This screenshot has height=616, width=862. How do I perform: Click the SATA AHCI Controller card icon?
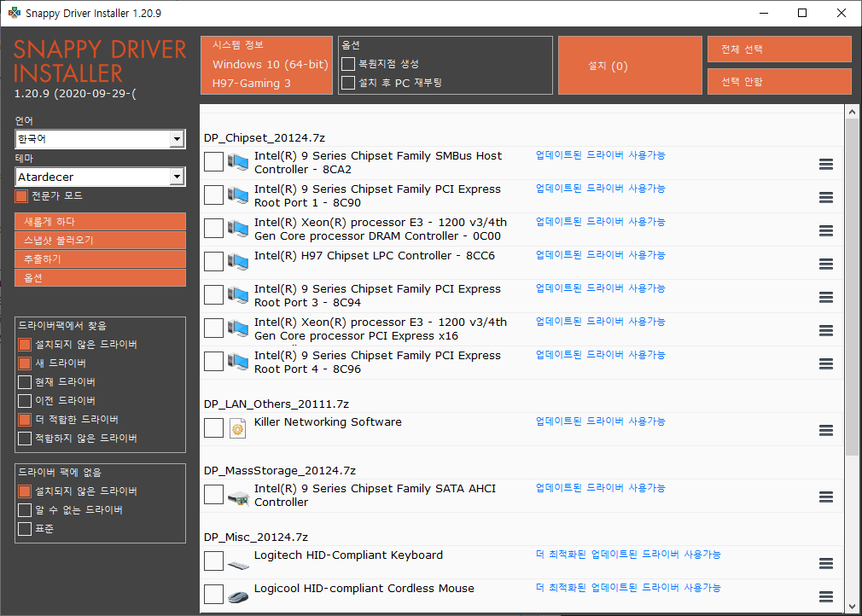tap(238, 498)
